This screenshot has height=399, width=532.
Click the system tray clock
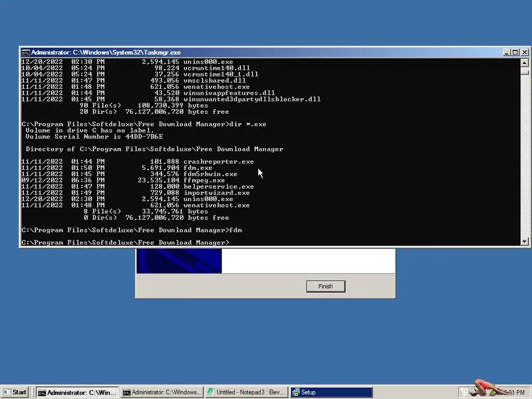[x=514, y=392]
